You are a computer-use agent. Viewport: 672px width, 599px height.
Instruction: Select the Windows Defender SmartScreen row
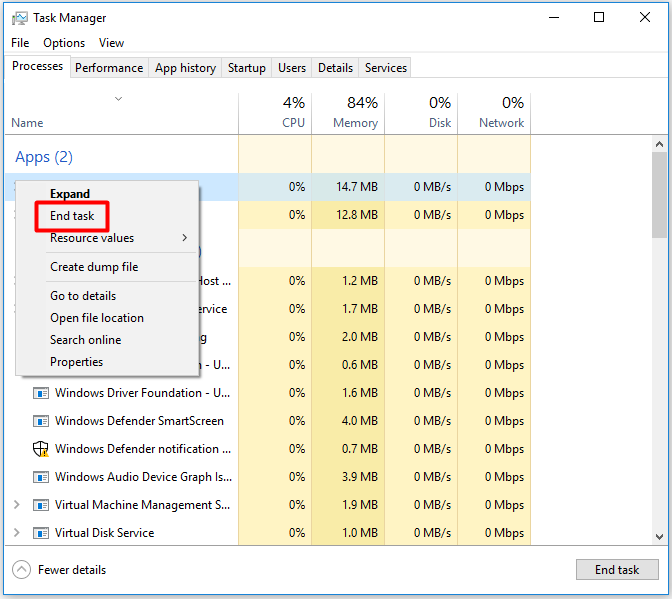(x=268, y=421)
